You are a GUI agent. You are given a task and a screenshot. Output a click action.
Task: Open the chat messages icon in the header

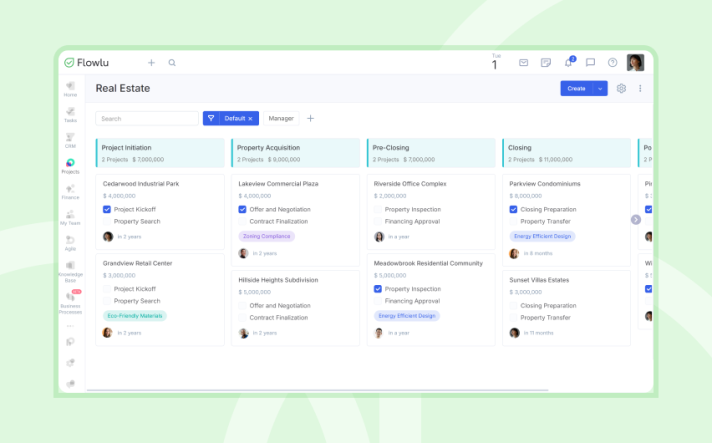pyautogui.click(x=590, y=62)
